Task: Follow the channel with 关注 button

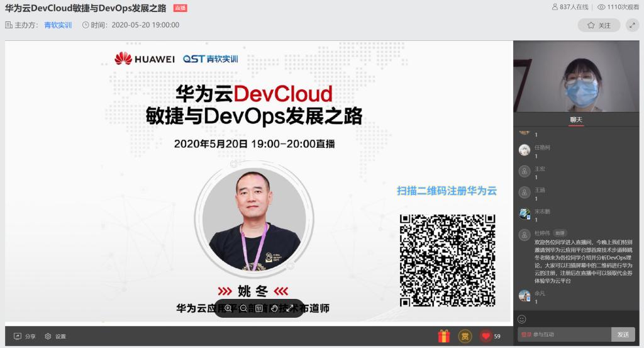Action: click(x=599, y=25)
